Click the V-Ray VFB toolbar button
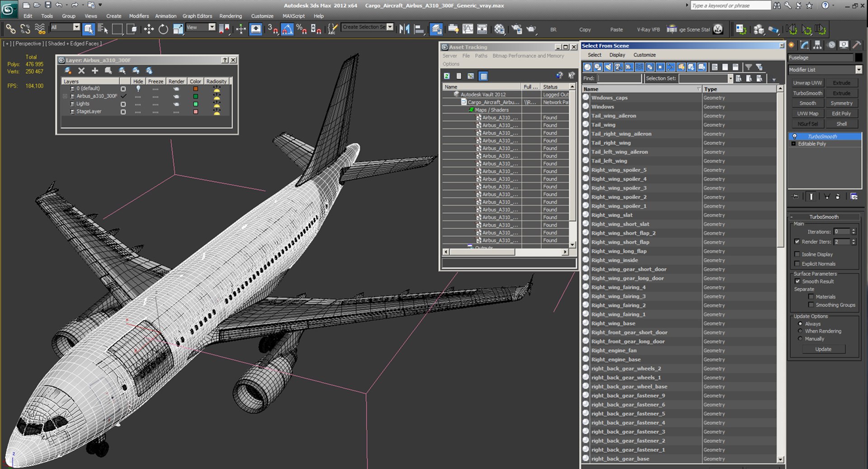The image size is (868, 469). 648,29
